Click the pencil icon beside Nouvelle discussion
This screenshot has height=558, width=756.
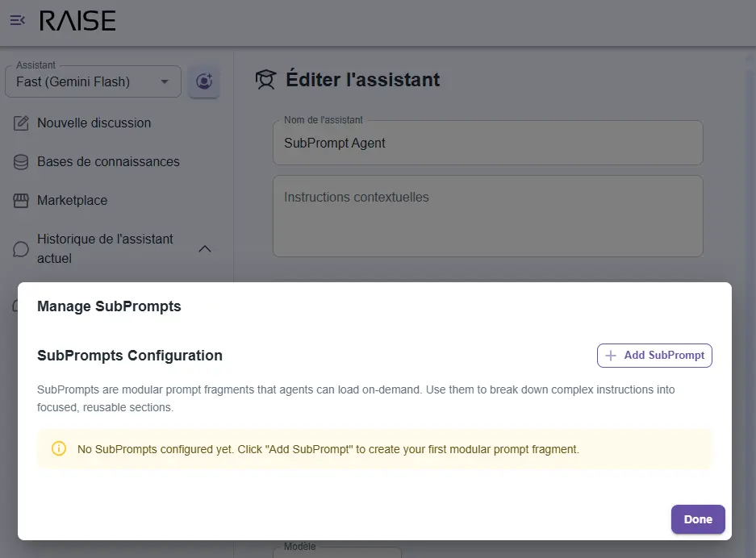coord(22,123)
